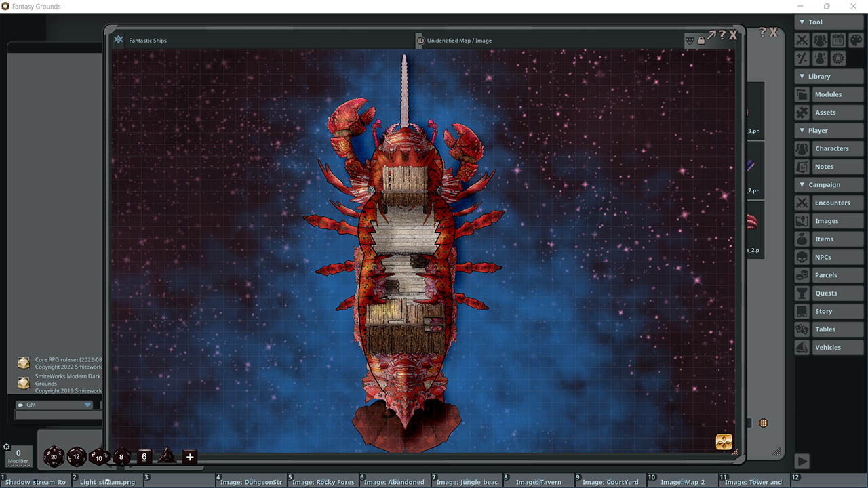Open the options gear in the Tool section
The height and width of the screenshot is (488, 868).
pyautogui.click(x=837, y=58)
